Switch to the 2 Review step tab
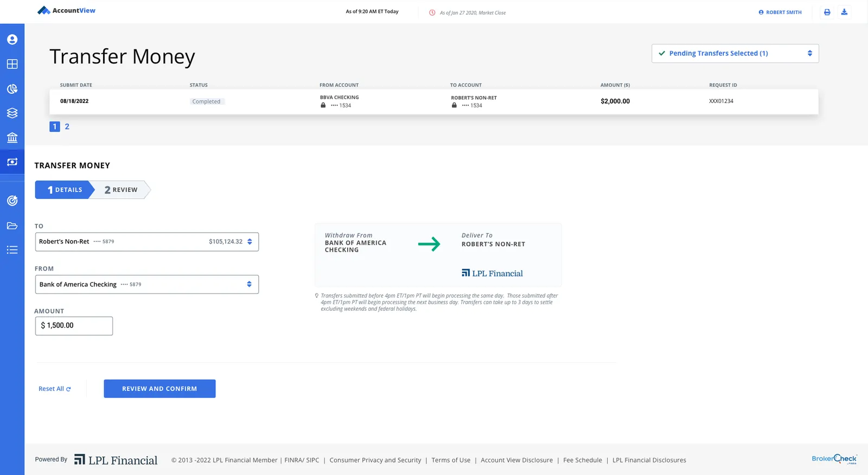 pos(121,190)
